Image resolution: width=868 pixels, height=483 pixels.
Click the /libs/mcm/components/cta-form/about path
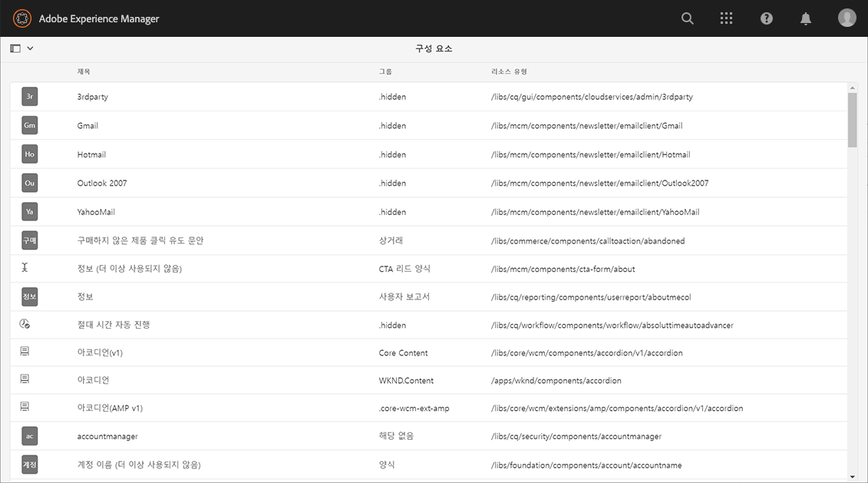563,270
